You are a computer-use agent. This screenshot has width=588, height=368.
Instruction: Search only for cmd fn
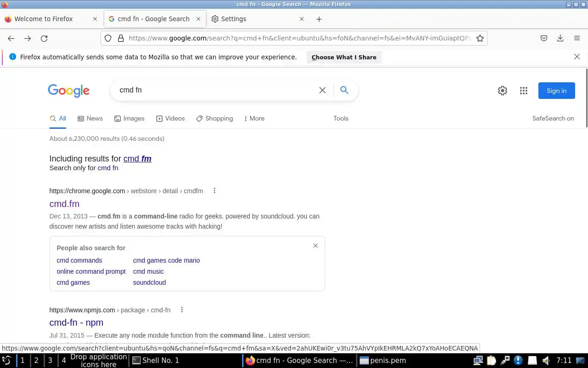(x=108, y=168)
